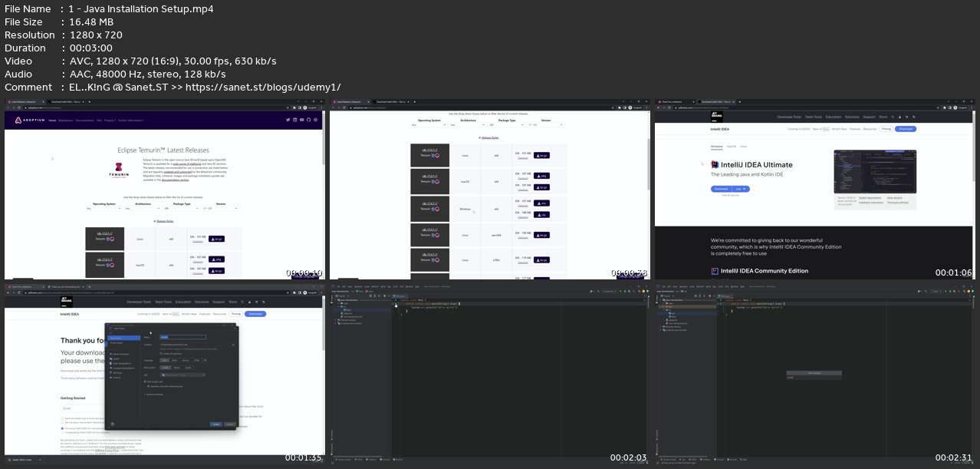980x469 pixels.
Task: Click the IntelliJ IDEA Community Edition logo
Action: pos(715,271)
